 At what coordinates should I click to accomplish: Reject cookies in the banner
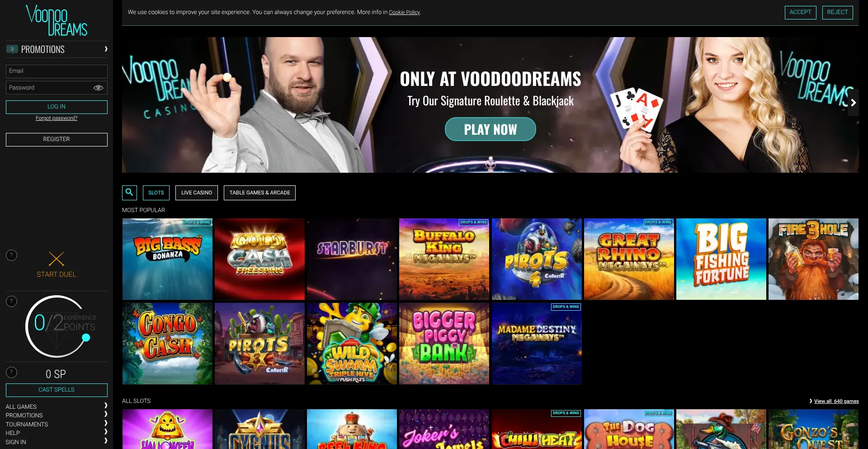tap(837, 12)
